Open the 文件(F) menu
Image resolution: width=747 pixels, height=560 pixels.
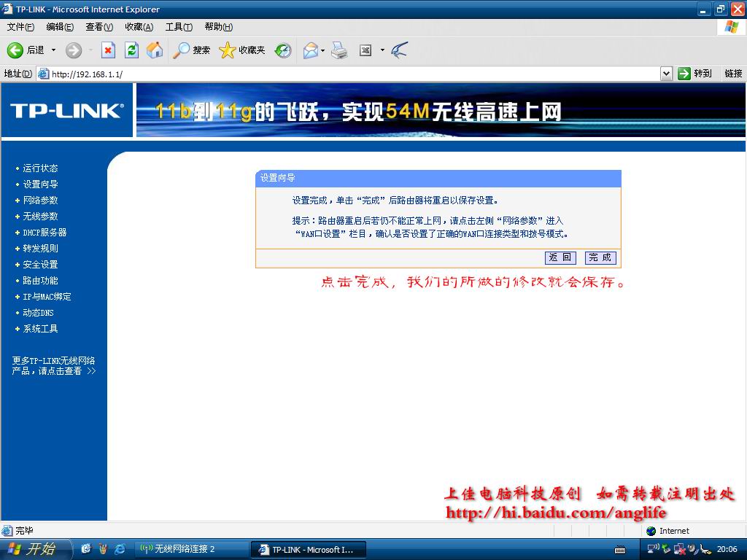[x=21, y=27]
